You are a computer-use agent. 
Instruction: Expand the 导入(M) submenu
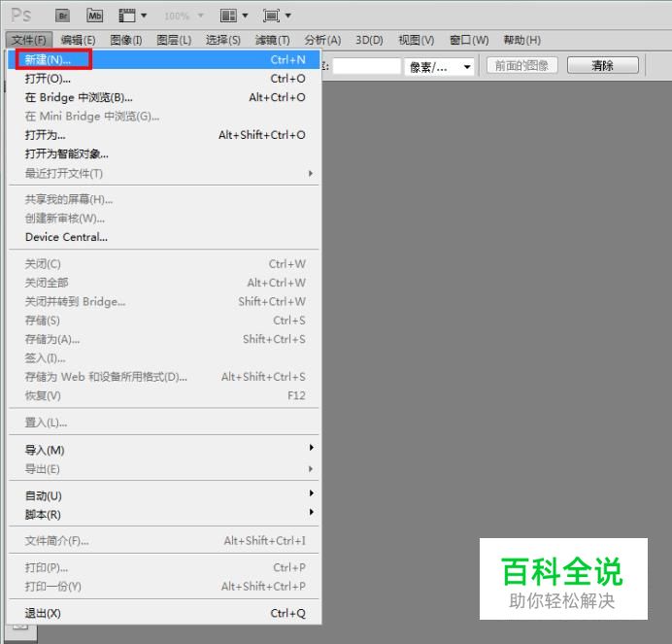(164, 450)
